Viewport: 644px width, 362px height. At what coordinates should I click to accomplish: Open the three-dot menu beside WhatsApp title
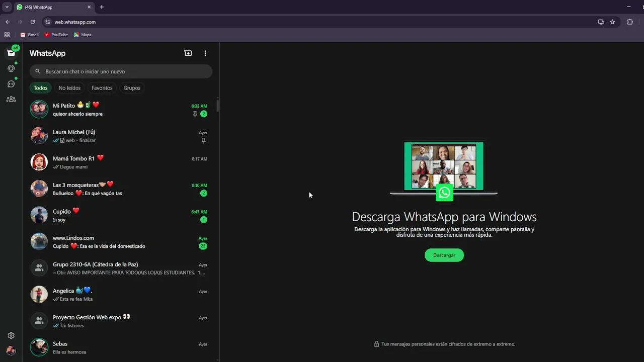[x=205, y=53]
